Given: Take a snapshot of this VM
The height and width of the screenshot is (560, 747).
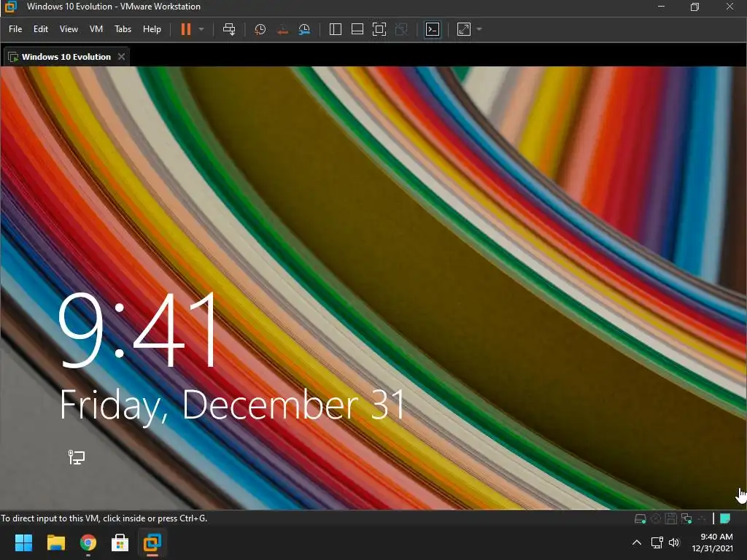Looking at the screenshot, I should (260, 29).
